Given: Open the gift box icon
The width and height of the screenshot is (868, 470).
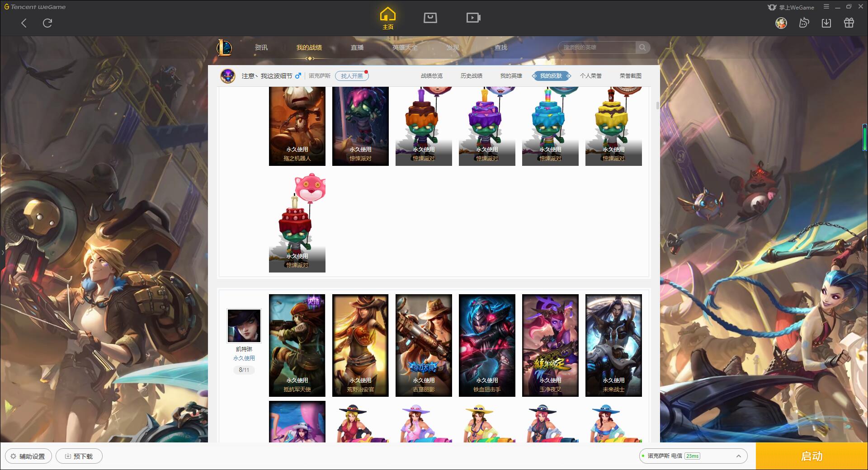Looking at the screenshot, I should pyautogui.click(x=849, y=23).
